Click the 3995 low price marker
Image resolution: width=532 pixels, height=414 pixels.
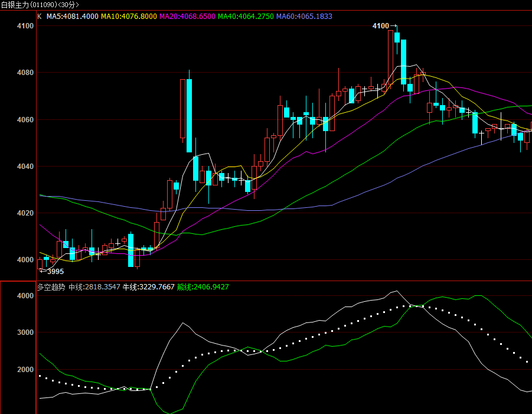(52, 272)
